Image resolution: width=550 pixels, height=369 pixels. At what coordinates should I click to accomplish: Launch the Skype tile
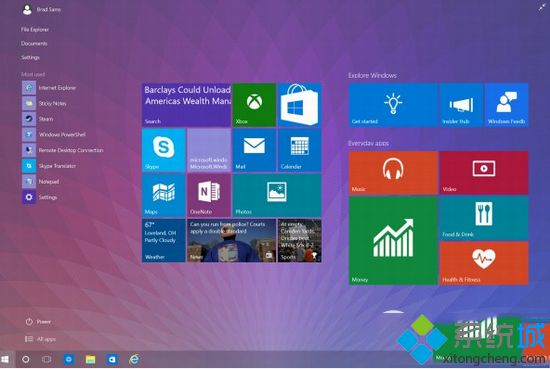click(x=163, y=150)
